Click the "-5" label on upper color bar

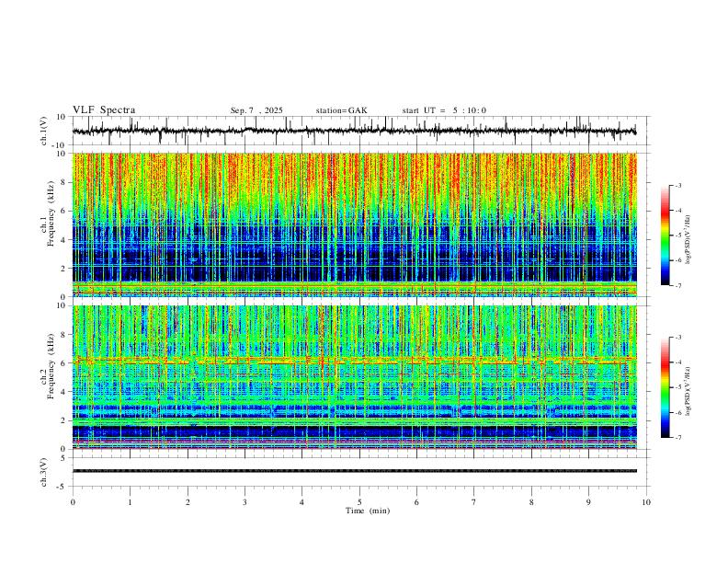pyautogui.click(x=678, y=236)
